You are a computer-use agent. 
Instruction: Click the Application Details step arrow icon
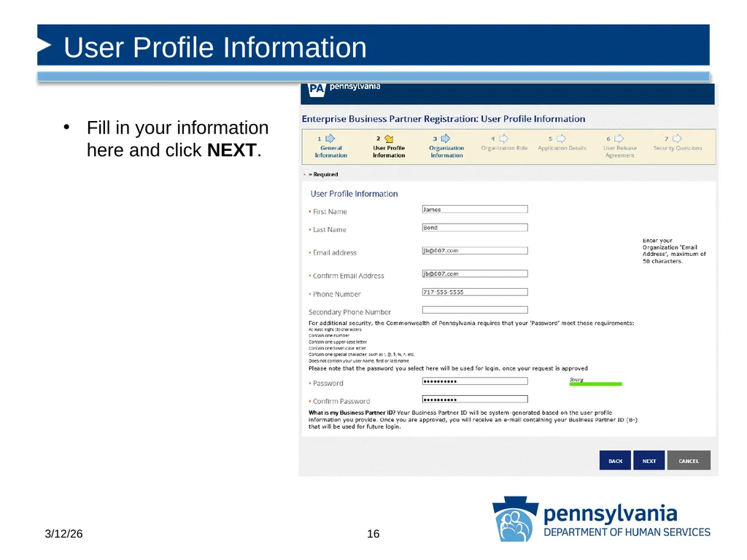tap(561, 139)
